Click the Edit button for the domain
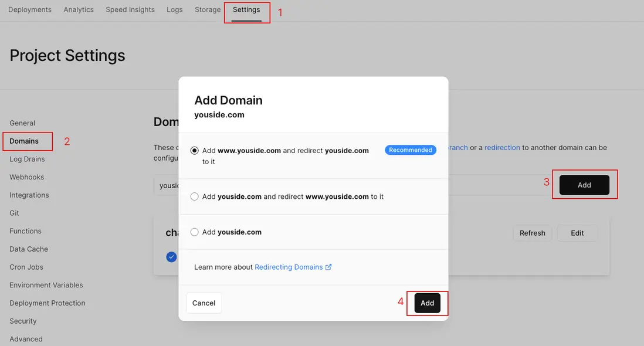This screenshot has height=346, width=644. coord(577,233)
